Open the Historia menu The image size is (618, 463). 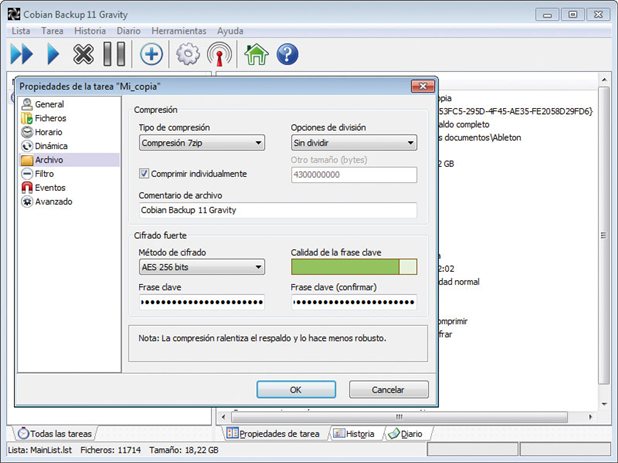[90, 31]
